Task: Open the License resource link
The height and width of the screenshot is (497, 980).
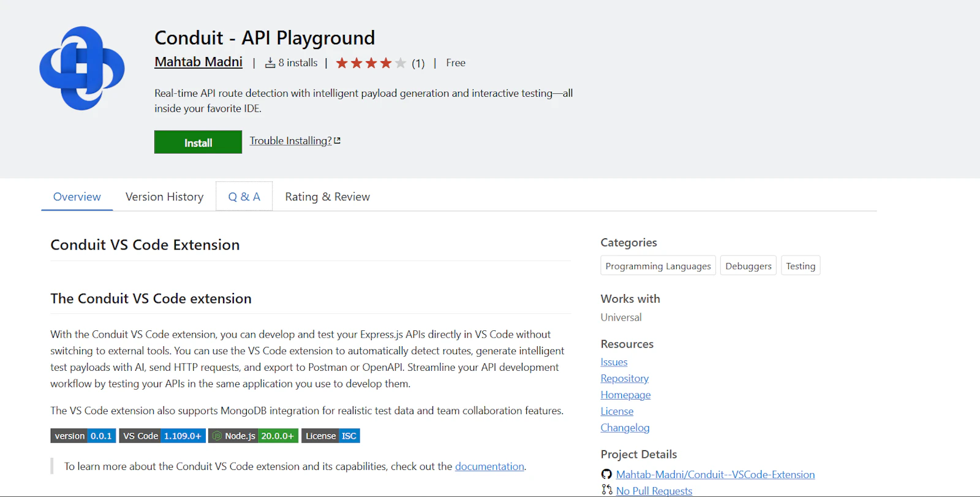Action: [x=617, y=411]
